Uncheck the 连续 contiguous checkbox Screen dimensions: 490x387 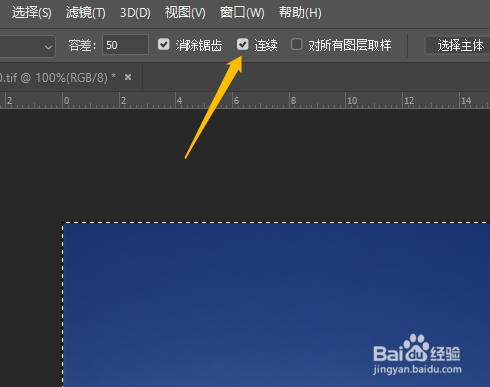(243, 44)
